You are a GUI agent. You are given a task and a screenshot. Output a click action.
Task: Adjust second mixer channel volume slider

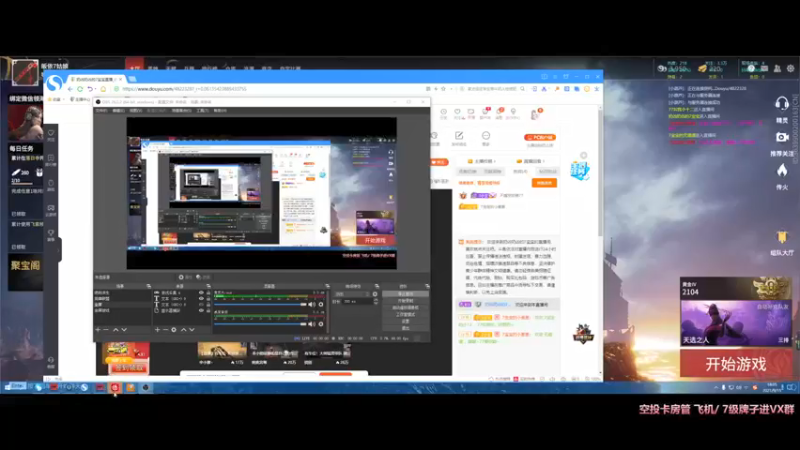coord(260,324)
